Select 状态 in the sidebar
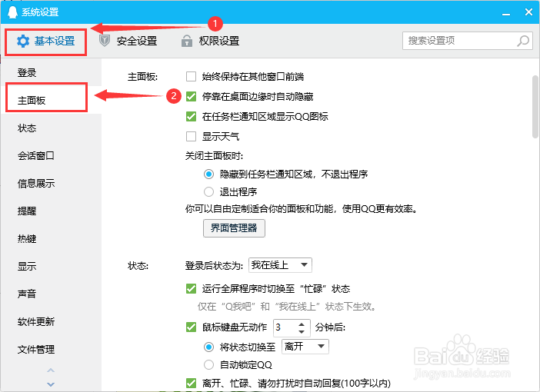540x392 pixels. coord(52,128)
